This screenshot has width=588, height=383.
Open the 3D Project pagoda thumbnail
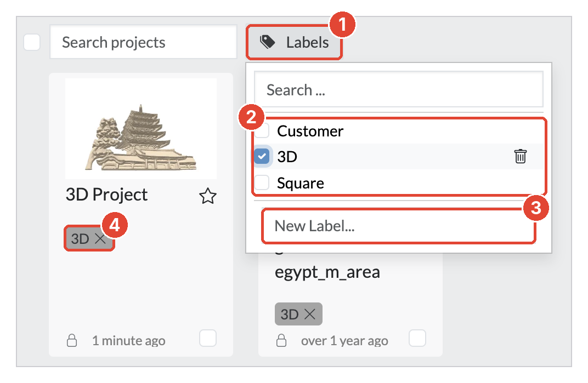tap(141, 128)
